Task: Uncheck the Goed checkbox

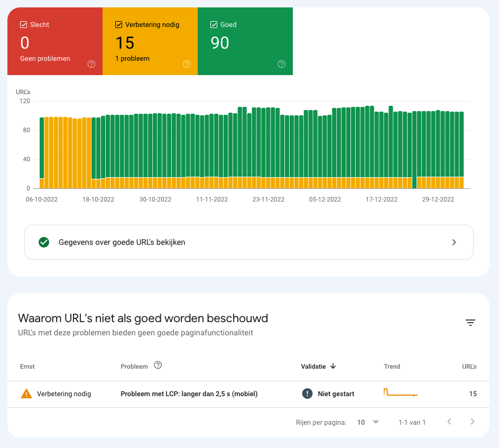Action: [214, 25]
